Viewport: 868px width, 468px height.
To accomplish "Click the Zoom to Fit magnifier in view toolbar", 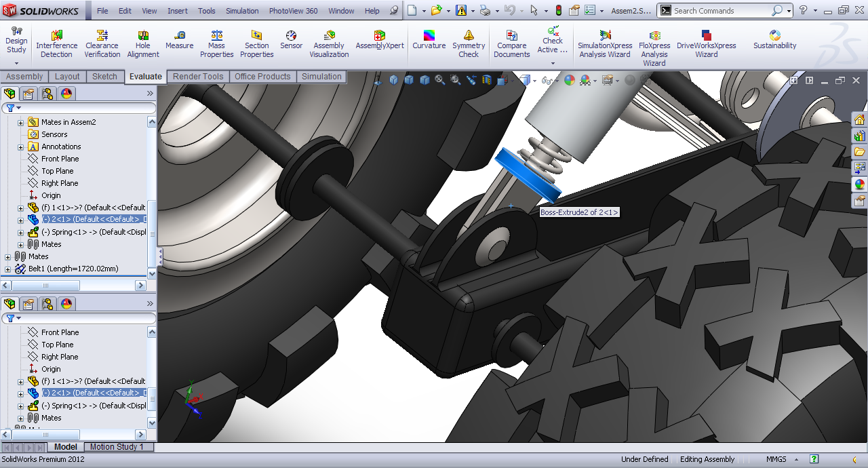I will (x=440, y=80).
